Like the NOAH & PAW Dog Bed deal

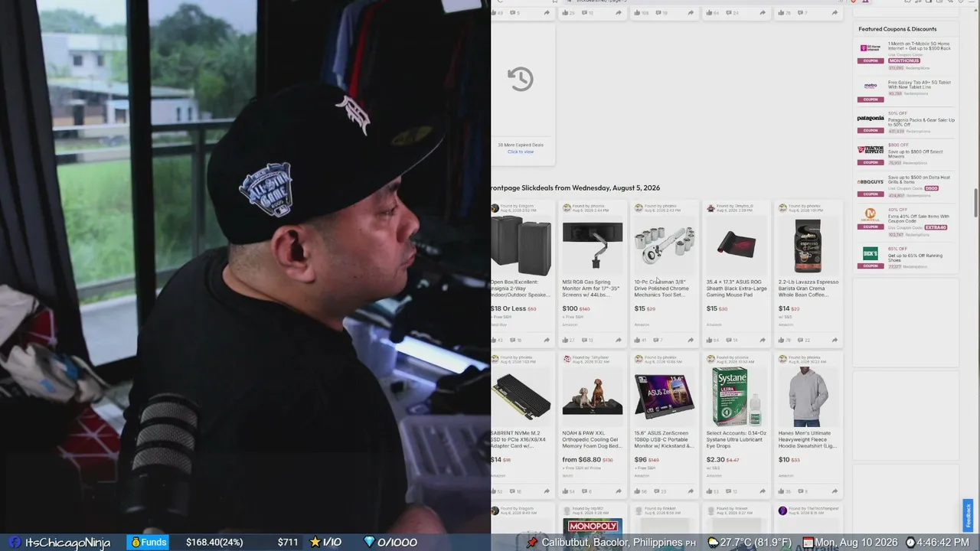pos(566,491)
